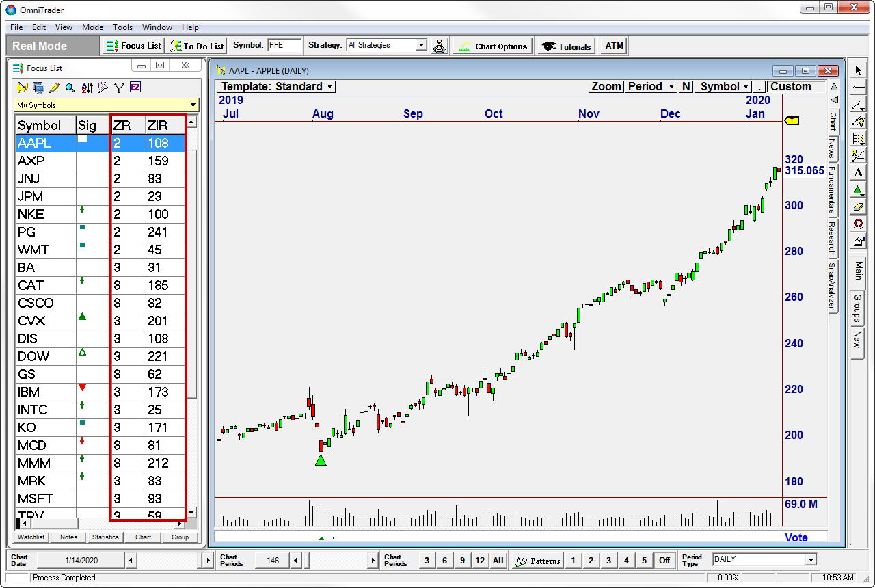Click the light bulb line tool

[x=859, y=122]
